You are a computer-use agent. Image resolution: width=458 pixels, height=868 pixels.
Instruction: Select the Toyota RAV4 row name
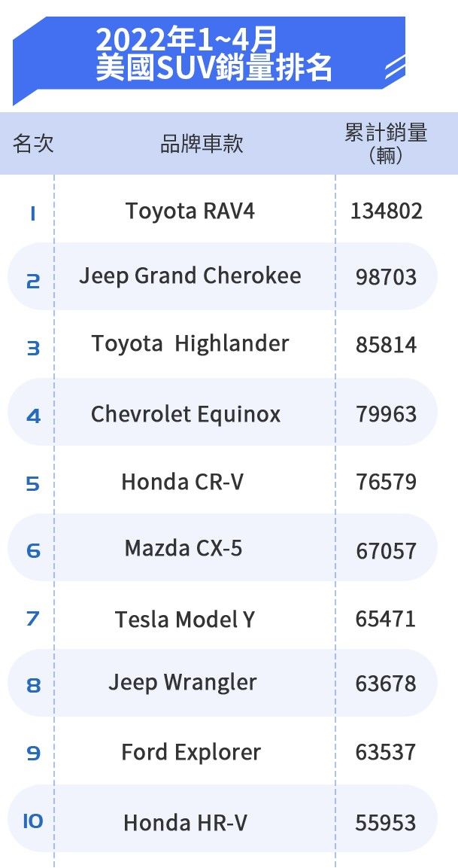pyautogui.click(x=190, y=211)
